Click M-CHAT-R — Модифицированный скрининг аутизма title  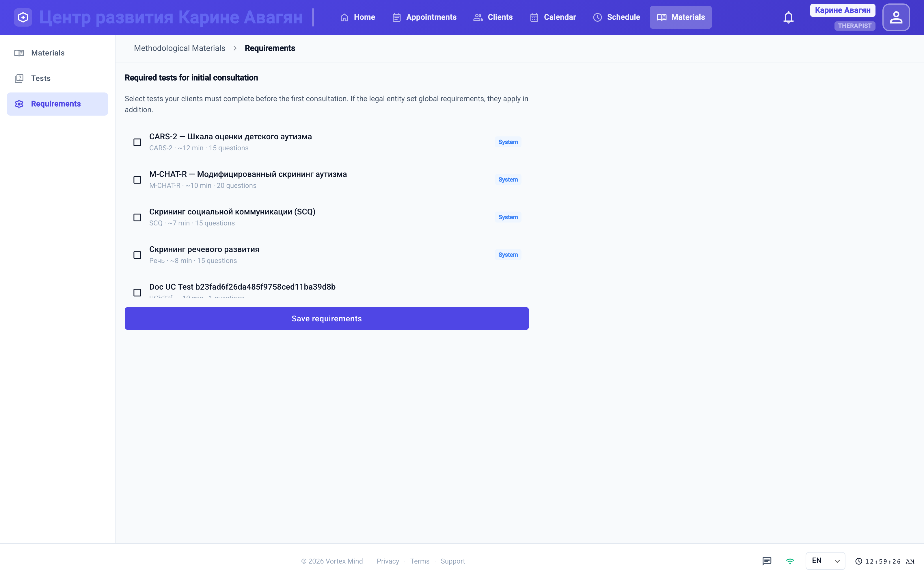(248, 174)
